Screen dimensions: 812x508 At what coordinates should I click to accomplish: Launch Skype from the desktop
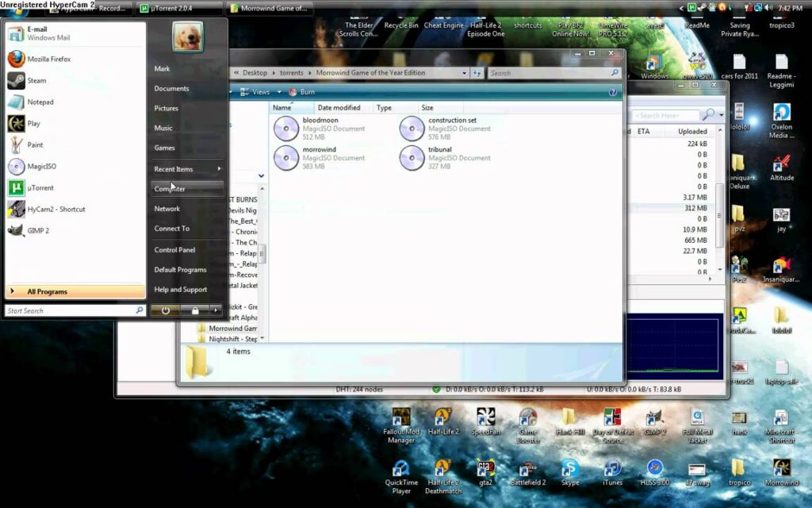pos(569,471)
